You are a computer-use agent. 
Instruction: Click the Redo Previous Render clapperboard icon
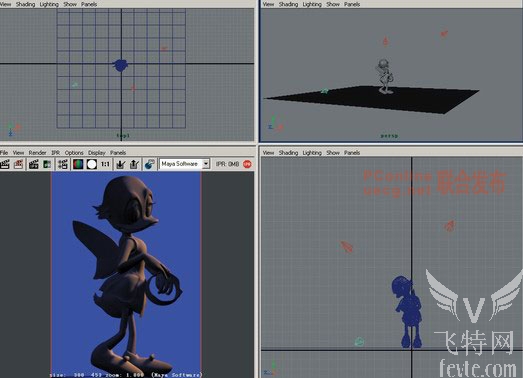pyautogui.click(x=4, y=164)
